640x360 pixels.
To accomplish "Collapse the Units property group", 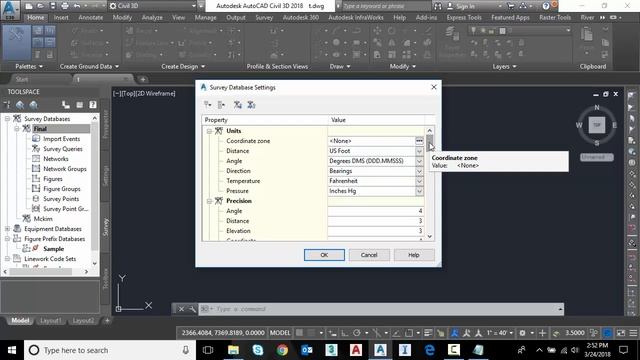I will pos(209,131).
